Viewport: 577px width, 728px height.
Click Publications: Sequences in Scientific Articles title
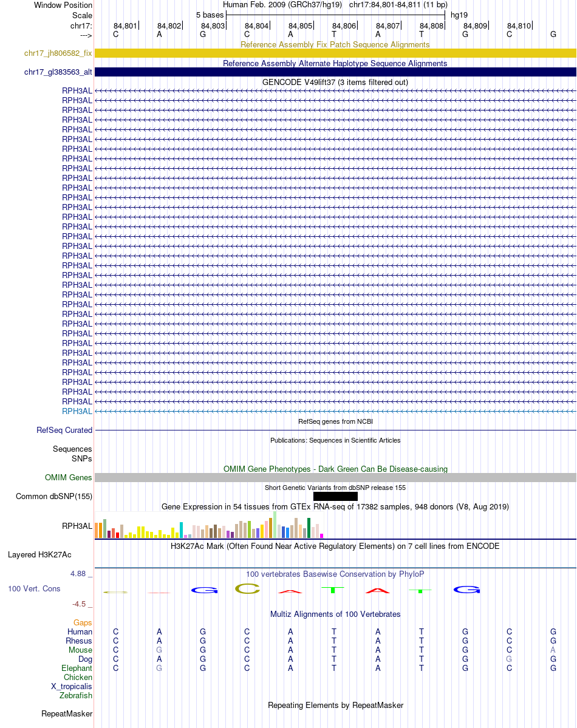click(335, 440)
